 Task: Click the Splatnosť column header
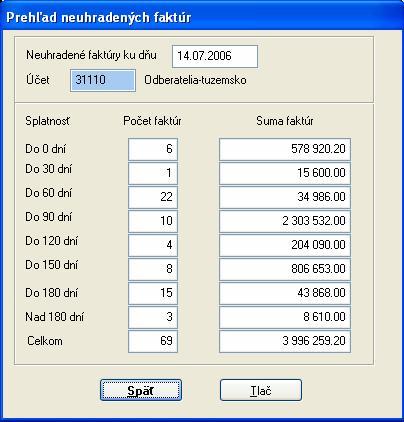48,121
